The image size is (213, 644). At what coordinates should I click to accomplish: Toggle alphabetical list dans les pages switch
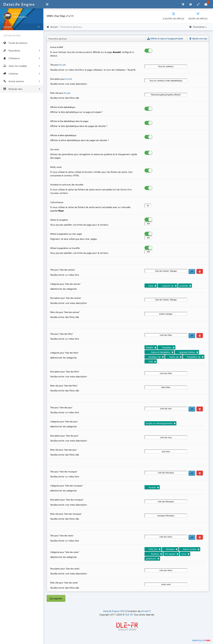coord(148,123)
